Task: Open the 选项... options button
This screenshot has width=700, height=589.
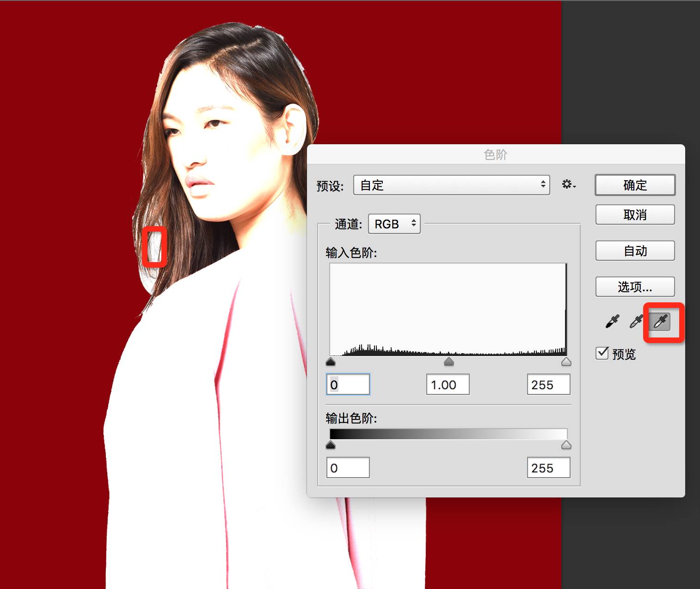Action: click(635, 287)
